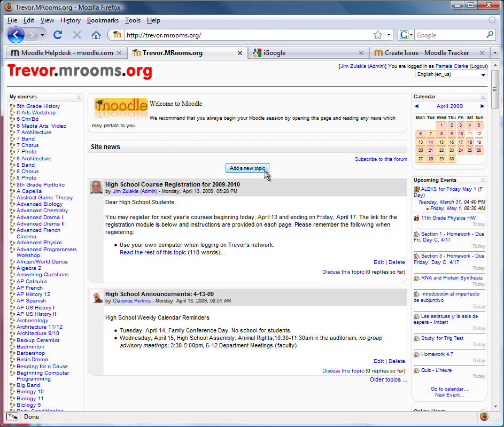Bookmark this page with the star icon
Image resolution: width=504 pixels, height=427 pixels.
378,35
